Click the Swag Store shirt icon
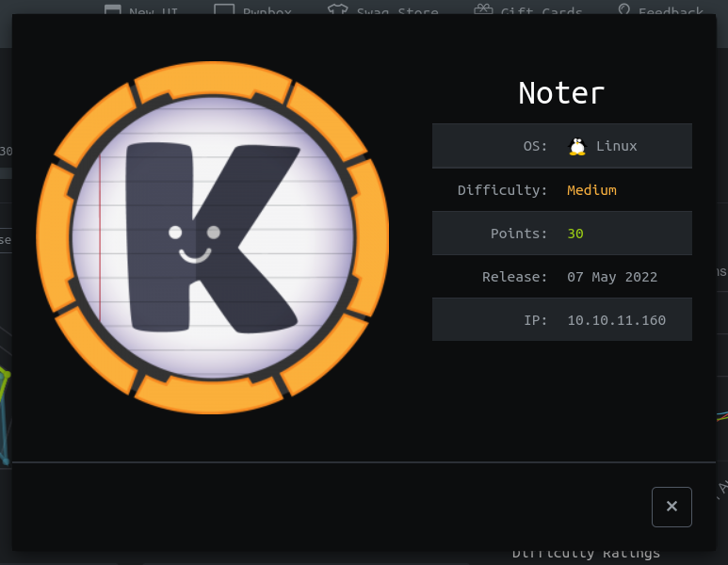The image size is (728, 565). click(337, 8)
